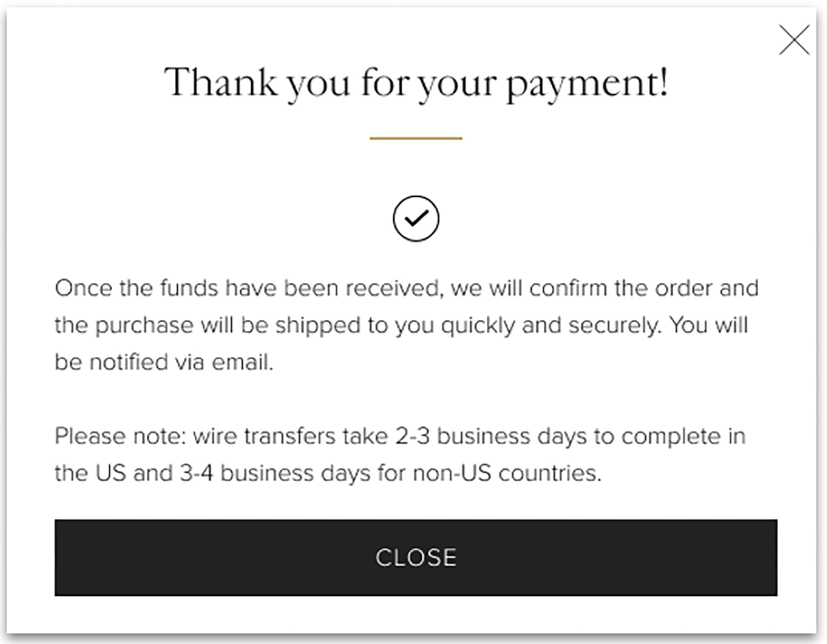The width and height of the screenshot is (827, 644).
Task: Click the gold divider line under the heading
Action: click(x=416, y=138)
